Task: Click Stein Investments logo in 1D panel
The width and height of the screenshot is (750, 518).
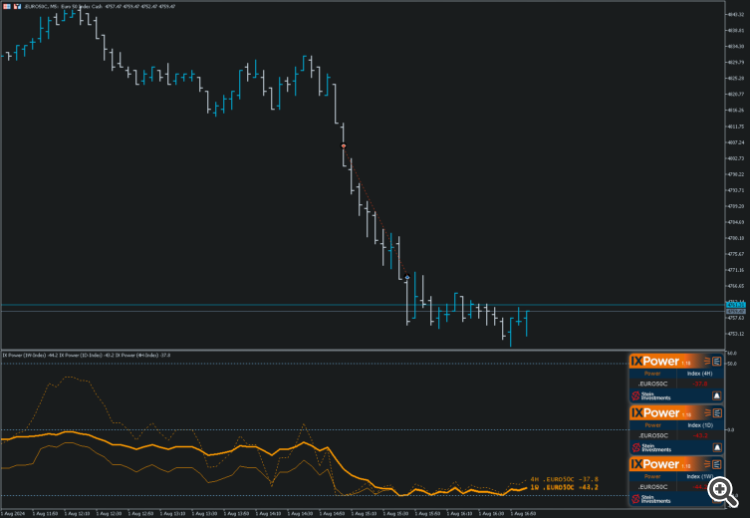Action: point(651,447)
